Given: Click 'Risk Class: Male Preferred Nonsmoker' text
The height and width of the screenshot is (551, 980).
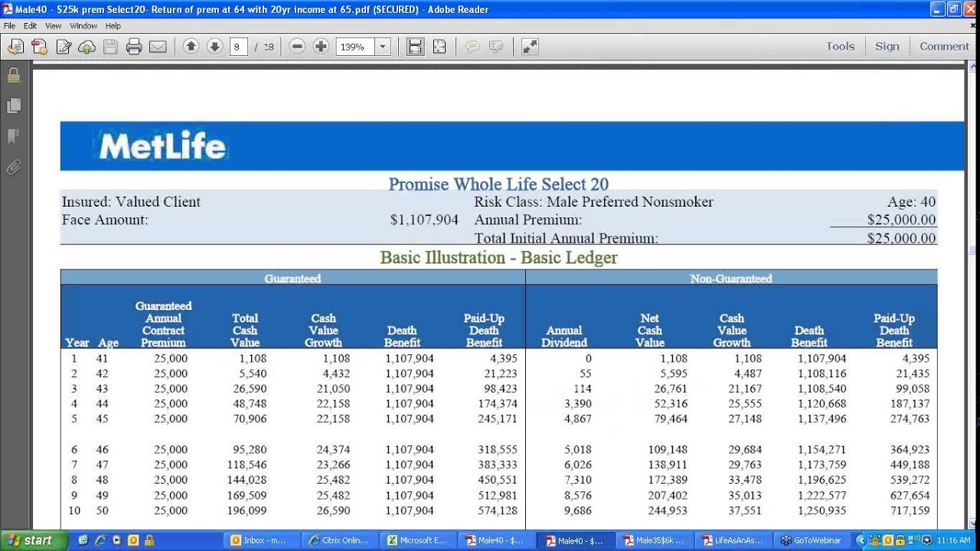Looking at the screenshot, I should pyautogui.click(x=593, y=202).
